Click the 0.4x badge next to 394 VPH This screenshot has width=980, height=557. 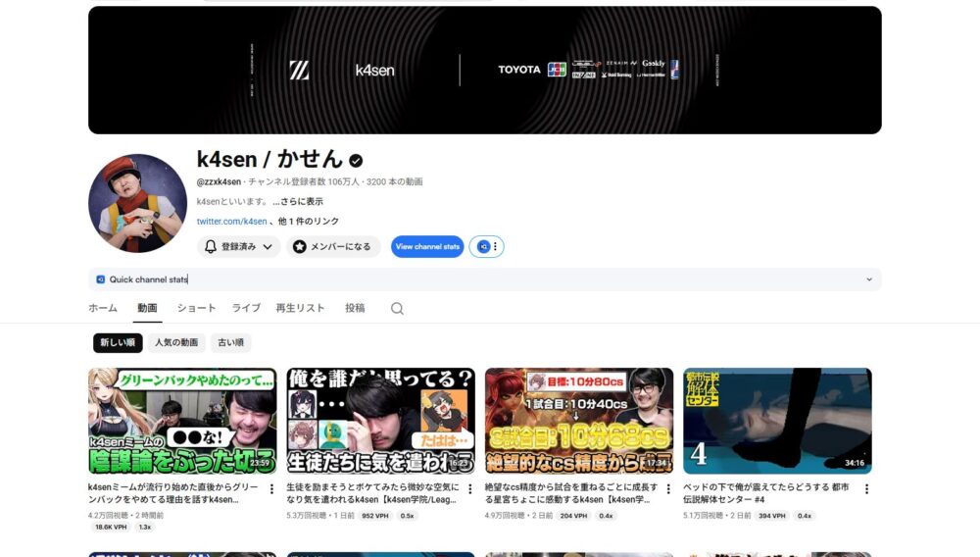(805, 516)
